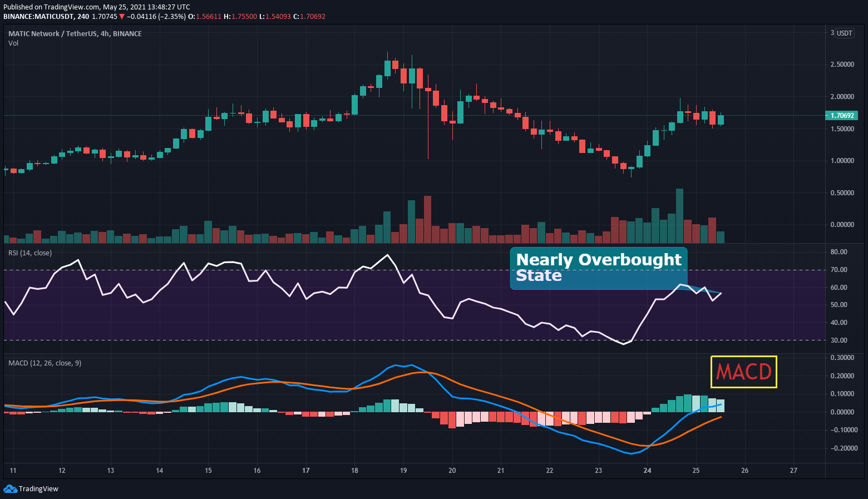Toggle the USDT unit button

pos(844,33)
